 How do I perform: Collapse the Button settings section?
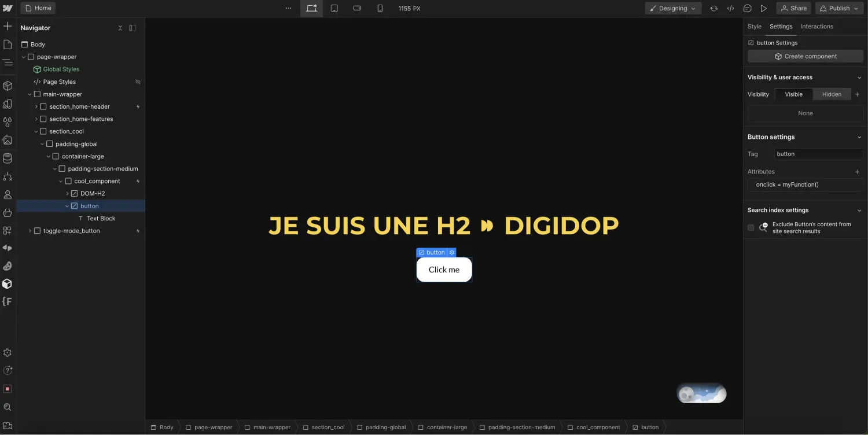(859, 137)
